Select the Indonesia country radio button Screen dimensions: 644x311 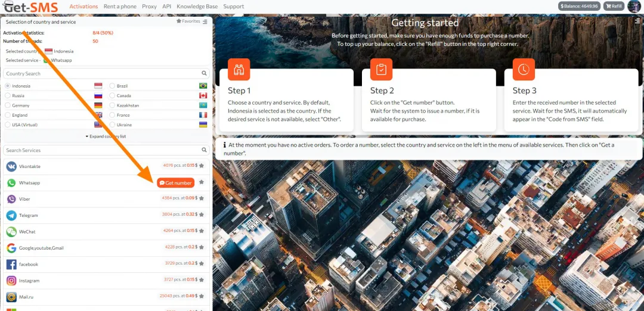8,86
